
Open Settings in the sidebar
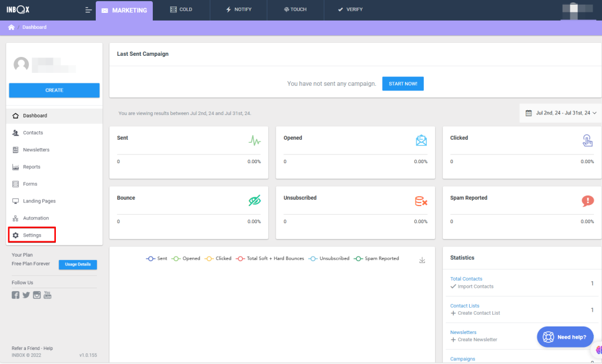click(x=32, y=235)
